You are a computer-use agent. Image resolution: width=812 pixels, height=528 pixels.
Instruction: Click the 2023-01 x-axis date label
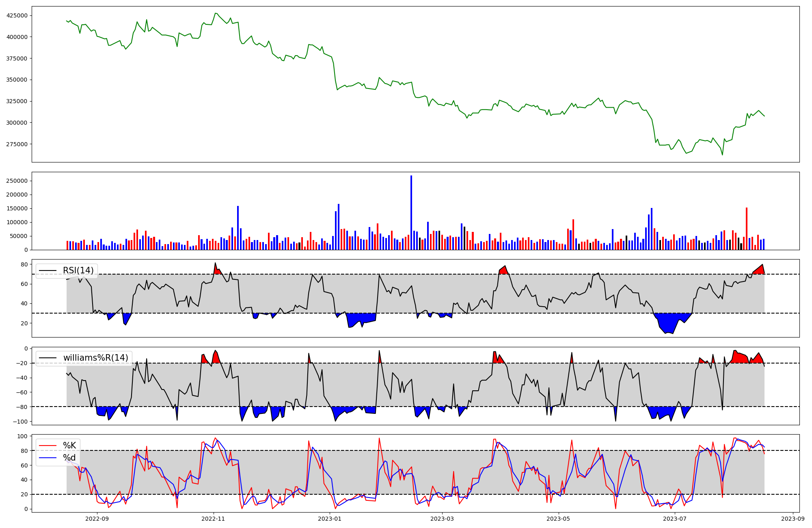coord(330,519)
